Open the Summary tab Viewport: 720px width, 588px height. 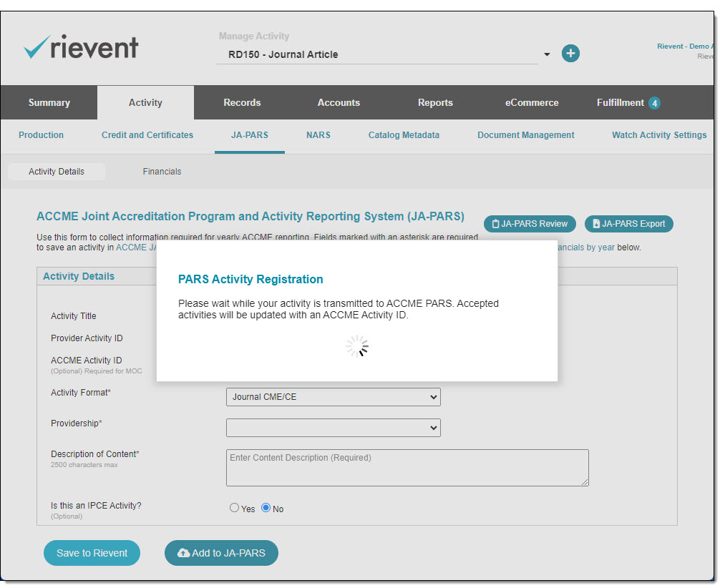click(49, 102)
